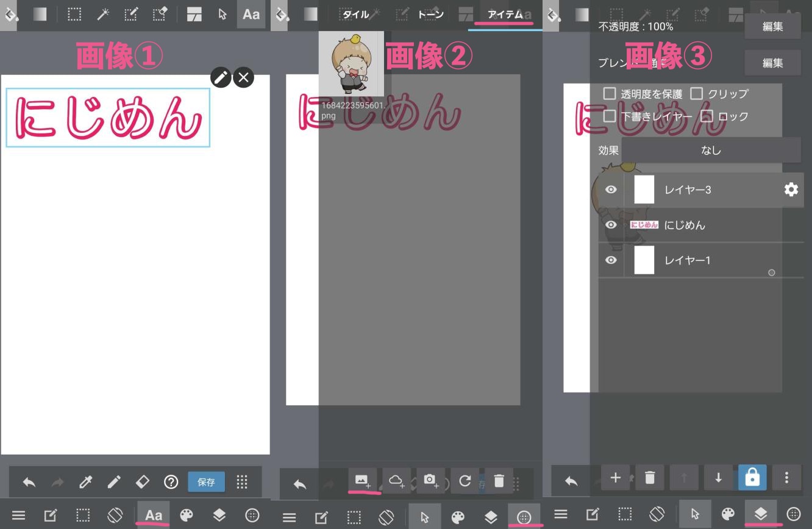Open the three-dot more options in image ③
The image size is (812, 529).
(x=786, y=478)
